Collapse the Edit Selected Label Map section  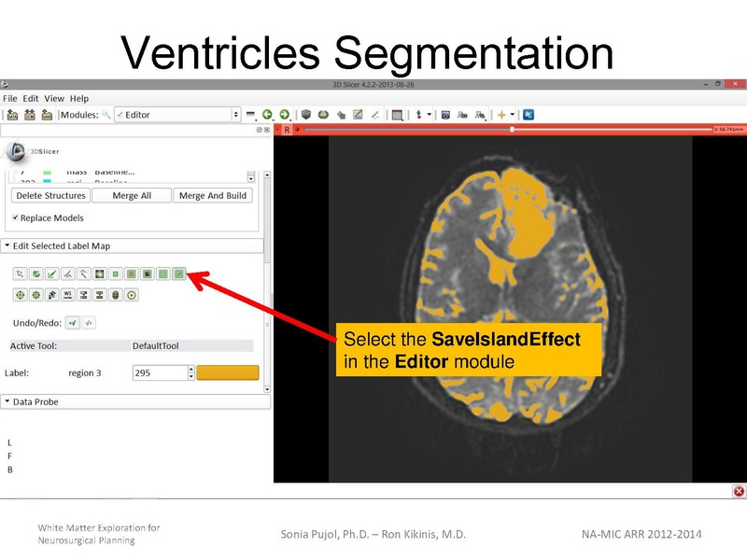[8, 245]
